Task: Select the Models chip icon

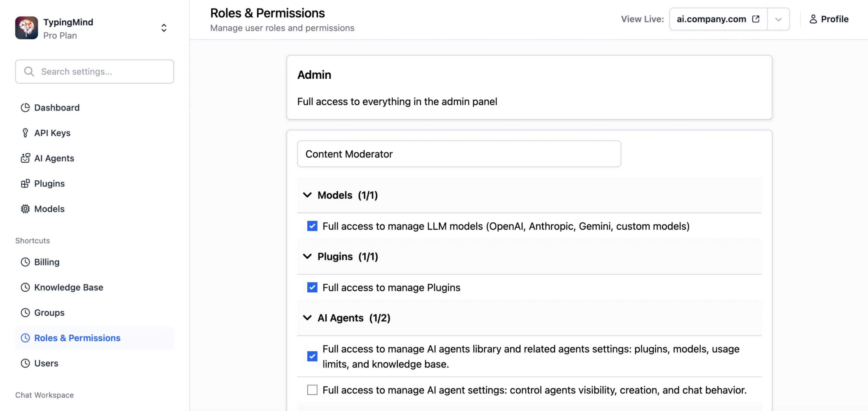Action: (x=25, y=209)
